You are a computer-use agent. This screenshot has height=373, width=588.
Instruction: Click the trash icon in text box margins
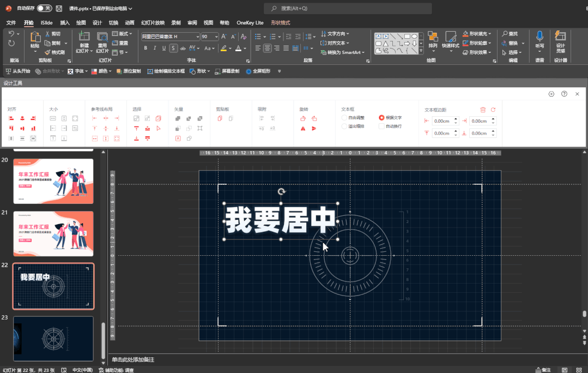click(483, 110)
